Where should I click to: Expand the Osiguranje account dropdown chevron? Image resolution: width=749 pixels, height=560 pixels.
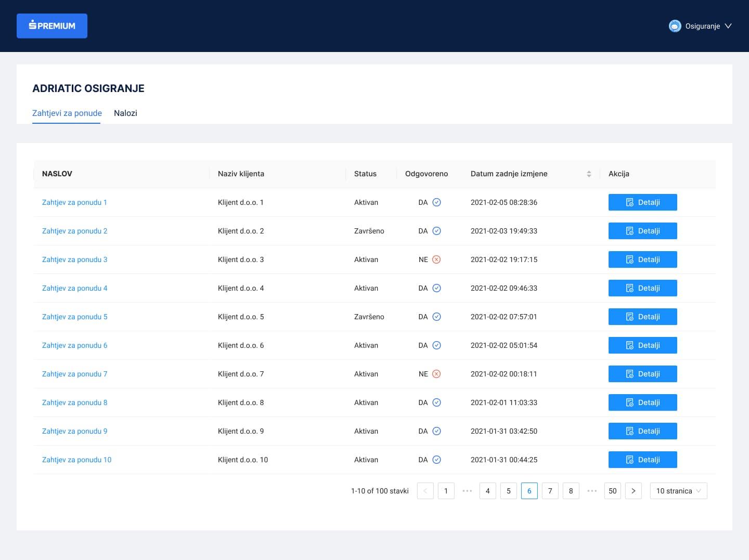coord(728,26)
